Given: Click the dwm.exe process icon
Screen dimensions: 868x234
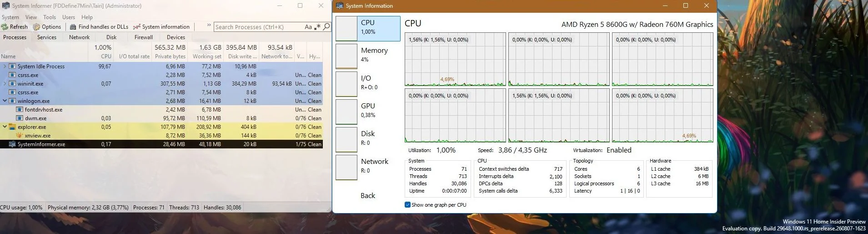Looking at the screenshot, I should tap(20, 118).
